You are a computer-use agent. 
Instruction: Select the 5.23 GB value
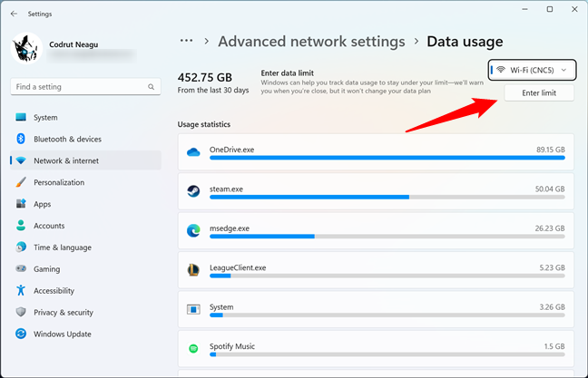553,267
